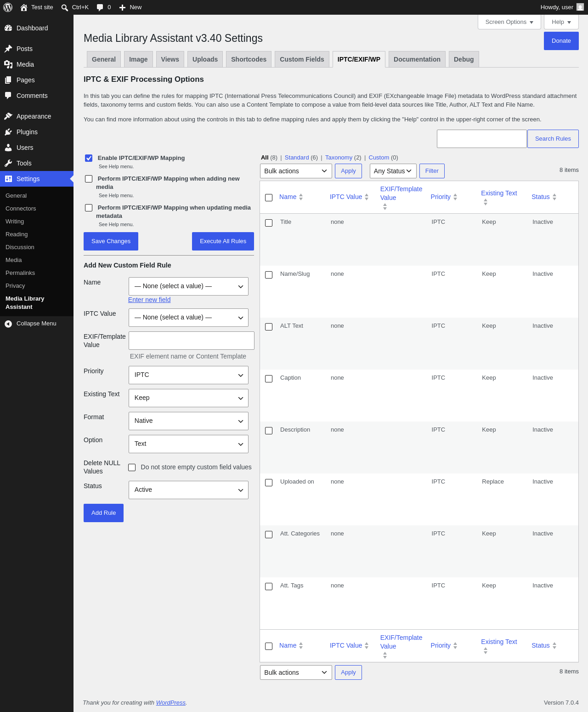Click the Plugins plug icon
This screenshot has height=712, width=588.
[x=8, y=132]
